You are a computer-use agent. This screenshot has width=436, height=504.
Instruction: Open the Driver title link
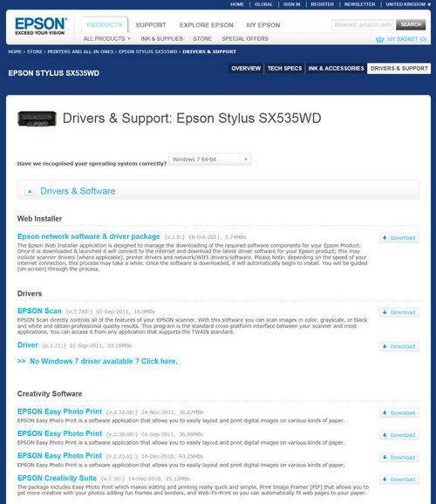point(28,345)
